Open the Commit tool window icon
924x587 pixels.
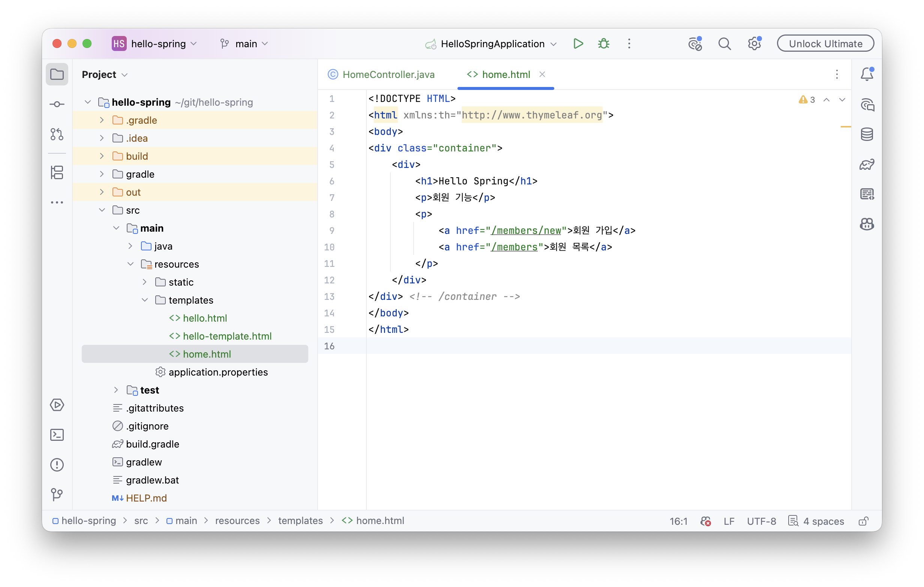click(57, 104)
